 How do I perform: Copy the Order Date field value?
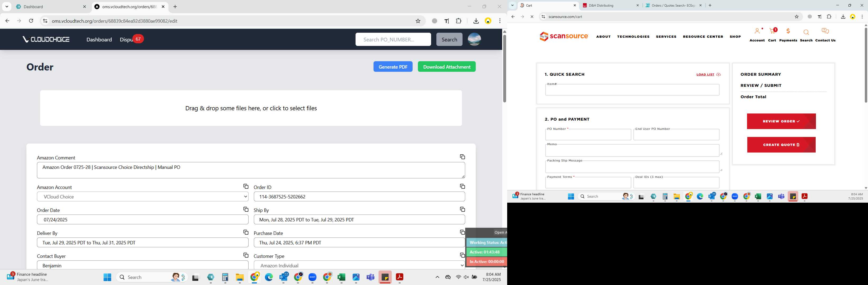click(x=246, y=209)
